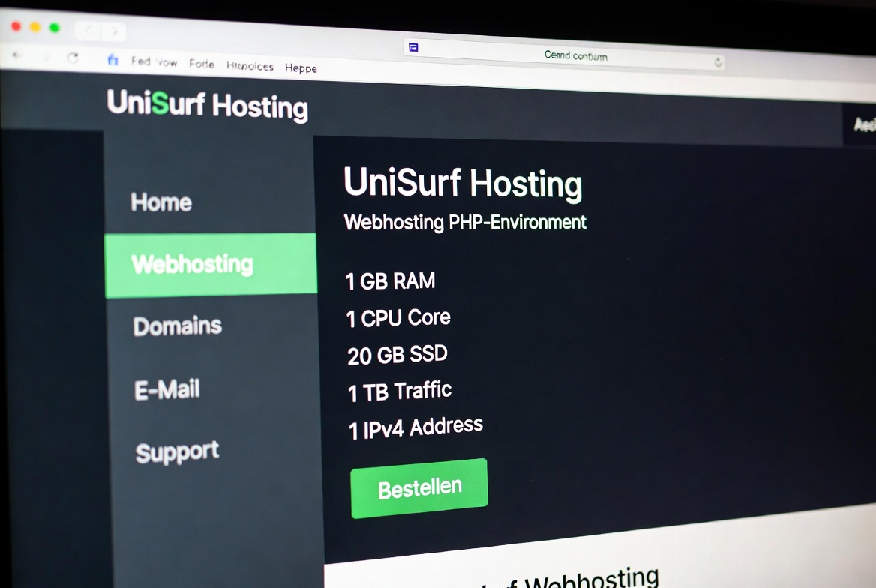This screenshot has height=588, width=876.
Task: Reload the page with the refresh icon
Action: pyautogui.click(x=73, y=55)
